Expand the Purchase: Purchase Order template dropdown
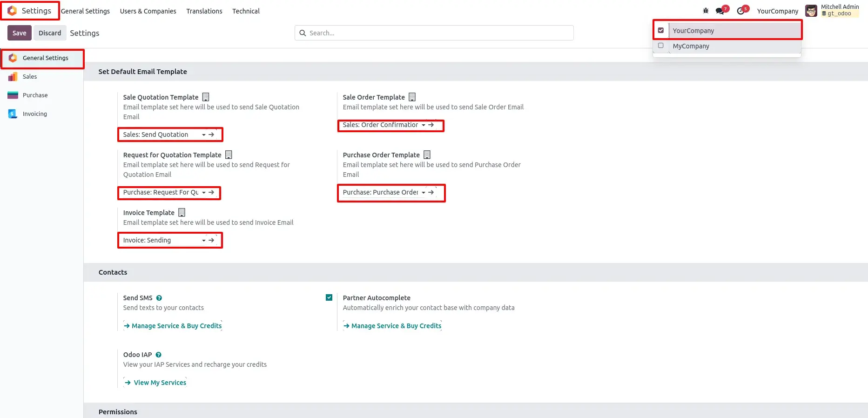Viewport: 868px width, 418px height. click(x=424, y=192)
